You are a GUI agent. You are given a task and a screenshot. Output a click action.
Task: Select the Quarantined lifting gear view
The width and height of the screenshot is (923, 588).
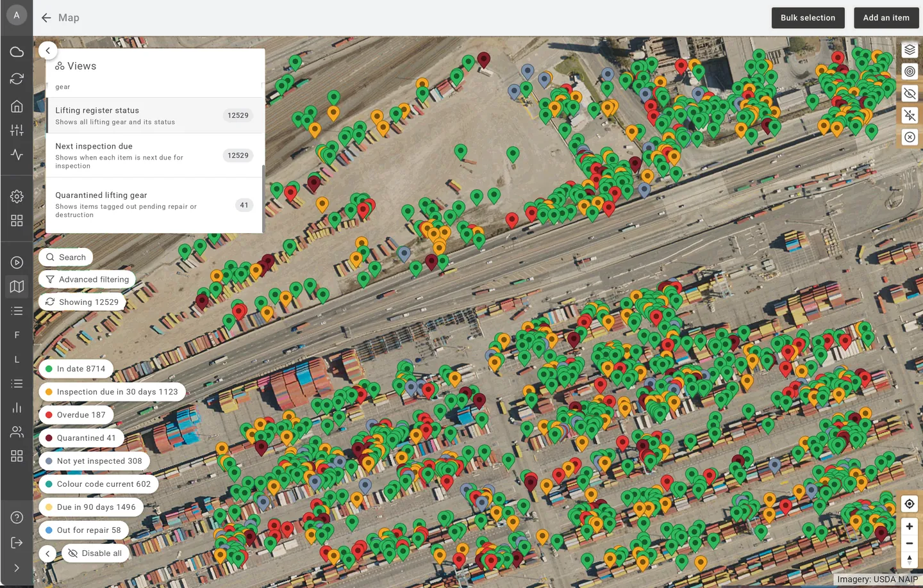coord(154,205)
